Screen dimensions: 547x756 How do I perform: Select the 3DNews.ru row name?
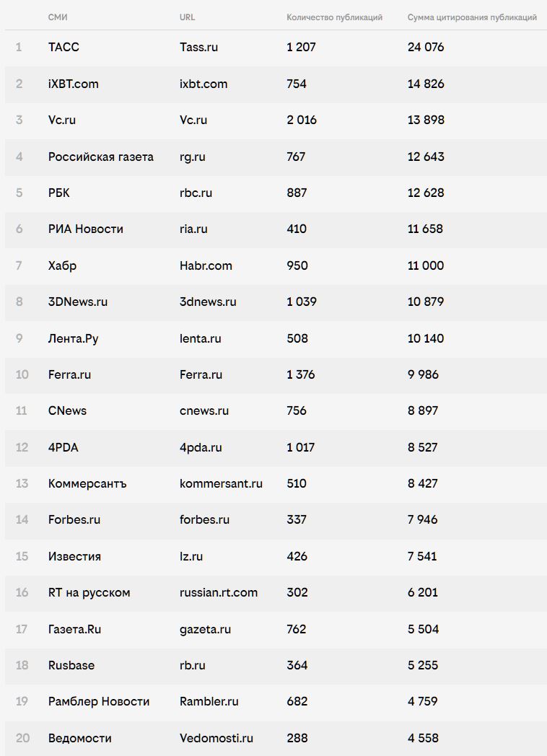pyautogui.click(x=78, y=302)
